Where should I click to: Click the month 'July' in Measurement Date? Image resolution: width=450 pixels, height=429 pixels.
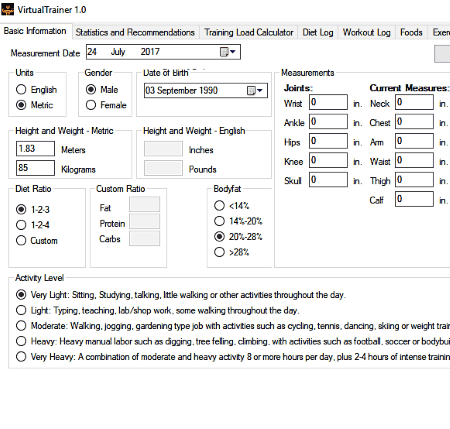point(118,52)
